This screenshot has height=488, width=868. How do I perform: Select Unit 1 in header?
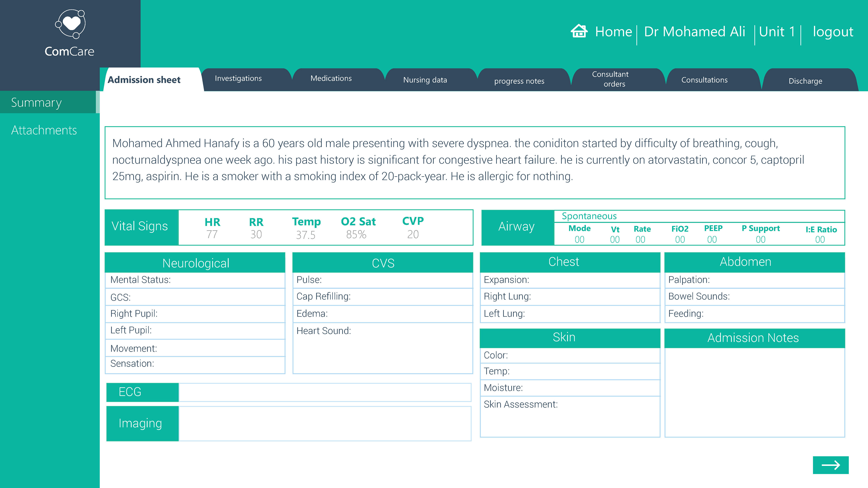click(777, 32)
